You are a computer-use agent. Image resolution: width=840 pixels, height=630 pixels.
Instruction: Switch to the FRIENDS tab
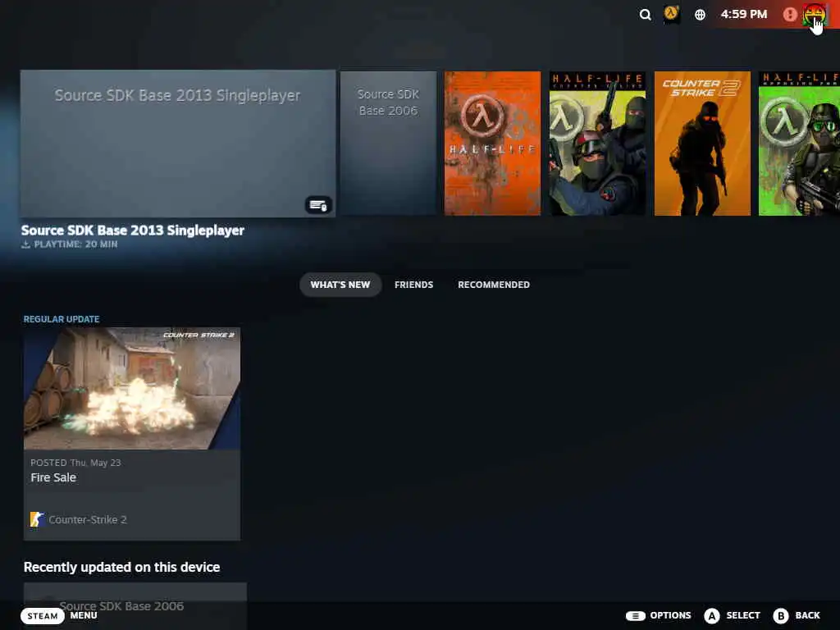coord(413,285)
